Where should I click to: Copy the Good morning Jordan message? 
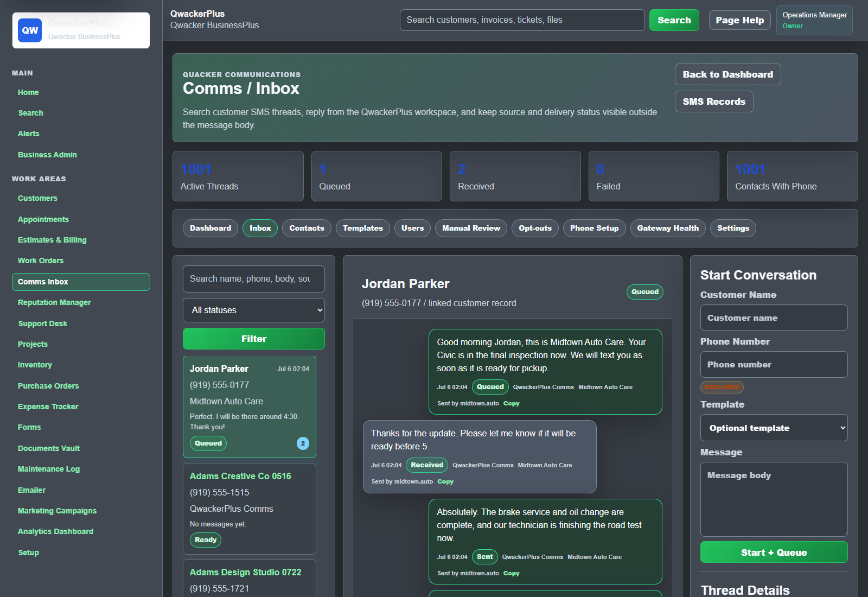coord(511,403)
